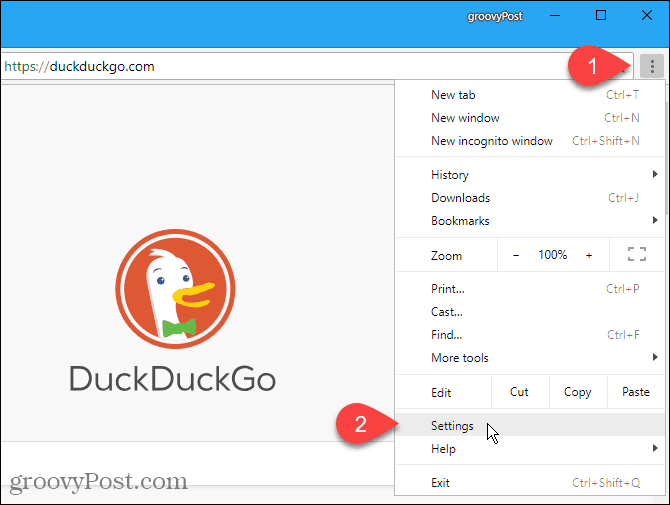Select Find... from the menu
The height and width of the screenshot is (505, 670).
point(530,335)
